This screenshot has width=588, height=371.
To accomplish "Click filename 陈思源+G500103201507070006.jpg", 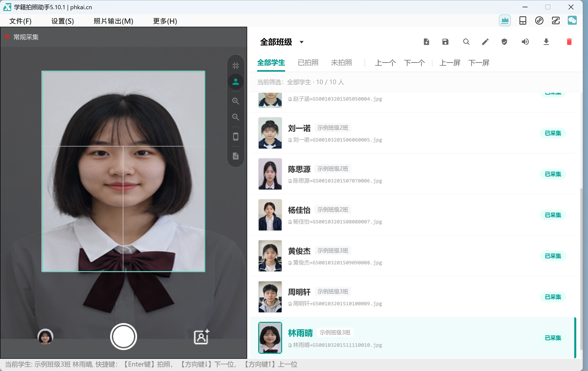I will click(337, 181).
